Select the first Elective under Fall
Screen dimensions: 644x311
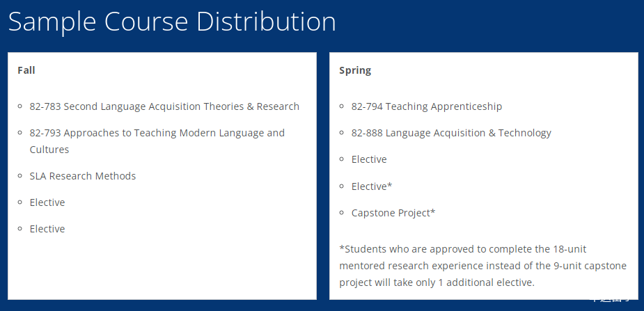[x=47, y=202]
